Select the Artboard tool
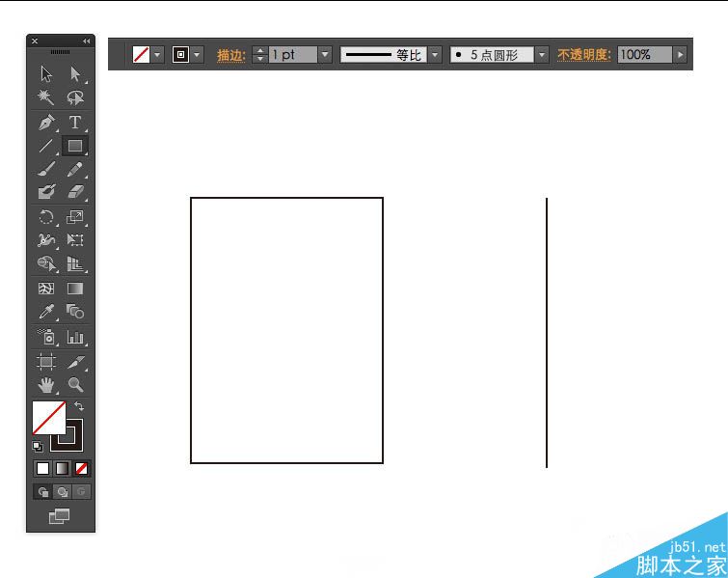This screenshot has width=728, height=578. pos(46,362)
